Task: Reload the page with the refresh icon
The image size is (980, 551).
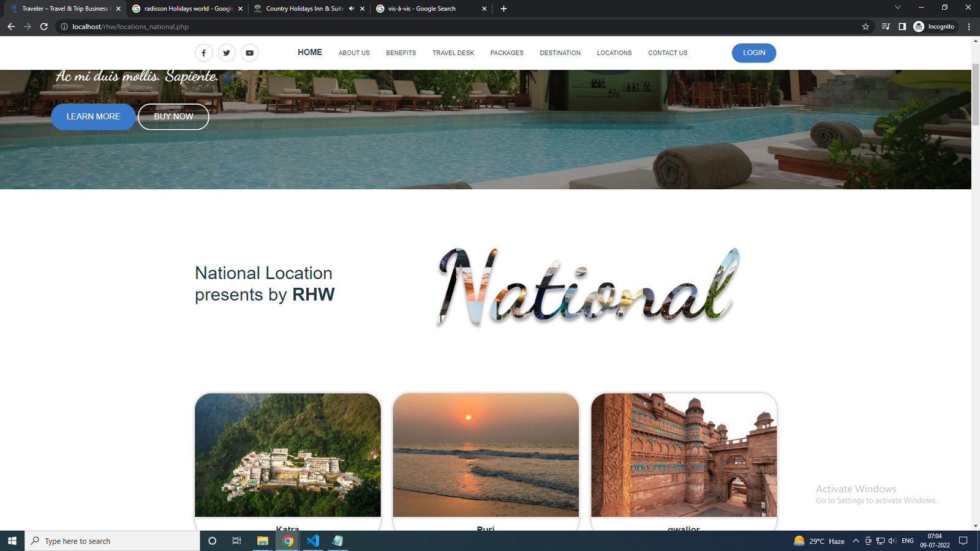Action: 44,27
